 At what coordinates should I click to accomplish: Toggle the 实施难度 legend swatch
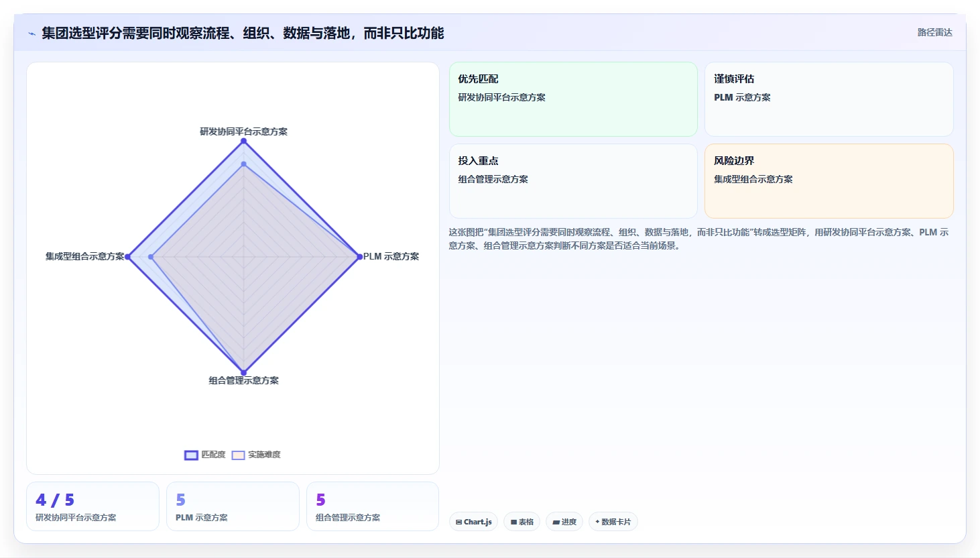click(x=238, y=455)
